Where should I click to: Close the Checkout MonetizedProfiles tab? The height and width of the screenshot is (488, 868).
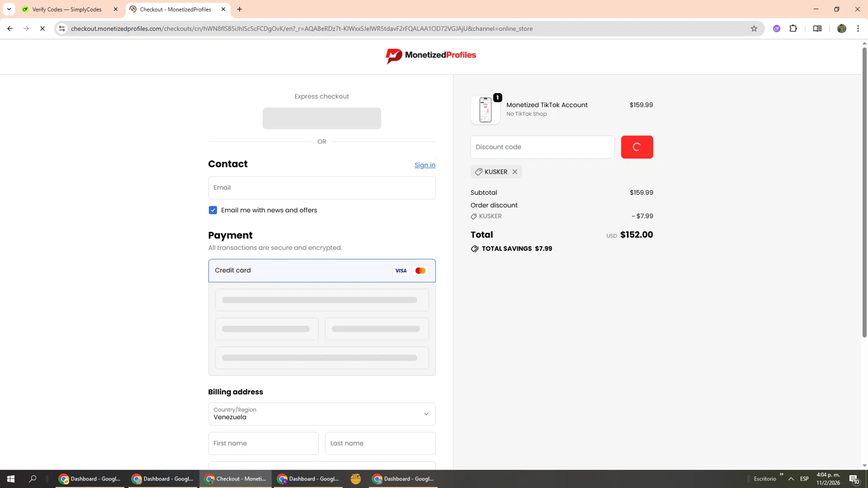pos(223,9)
